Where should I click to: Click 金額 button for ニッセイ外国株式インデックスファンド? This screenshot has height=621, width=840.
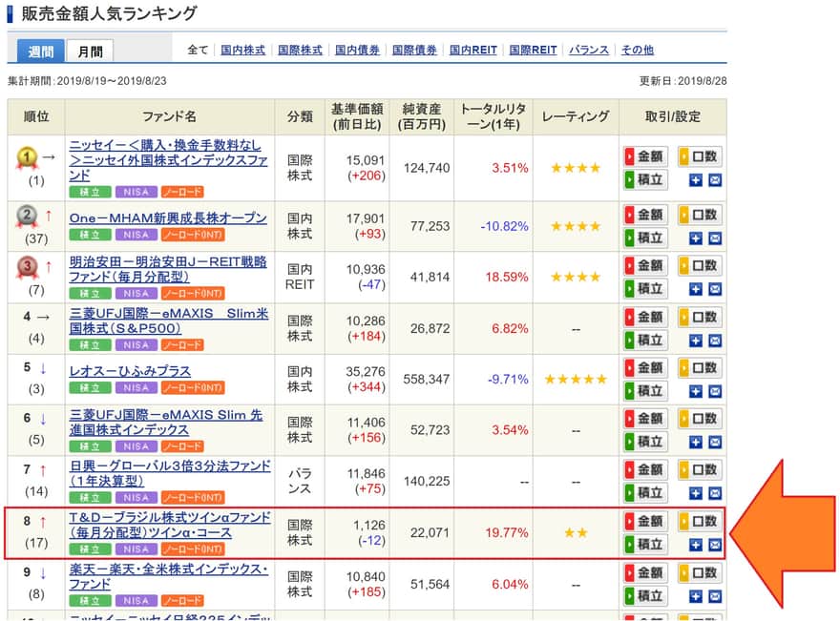(645, 156)
